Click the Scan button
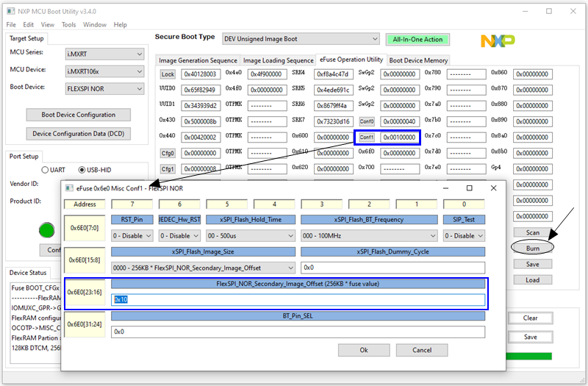 532,232
